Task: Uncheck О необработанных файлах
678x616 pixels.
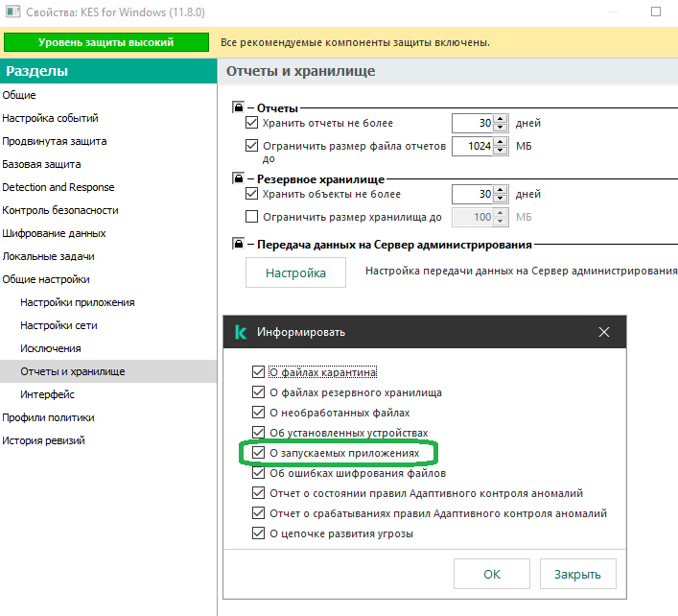Action: pyautogui.click(x=258, y=413)
